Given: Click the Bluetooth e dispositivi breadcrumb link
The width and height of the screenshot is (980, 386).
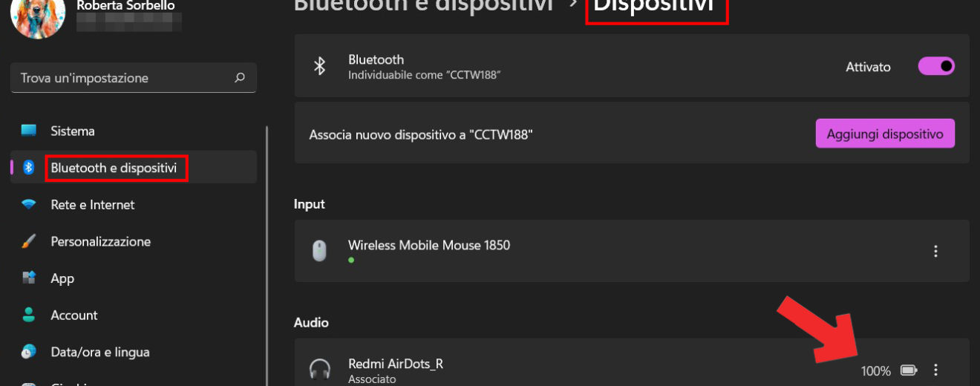Looking at the screenshot, I should point(423,6).
